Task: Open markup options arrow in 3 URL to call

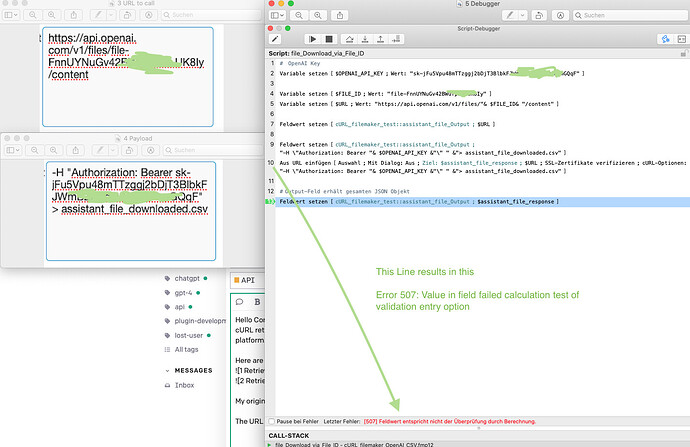Action: (x=111, y=15)
